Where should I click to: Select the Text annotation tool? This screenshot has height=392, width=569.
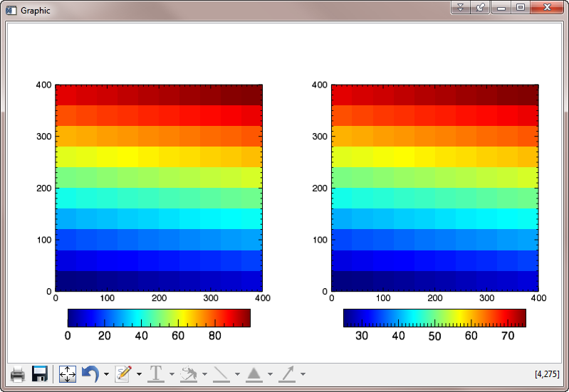(x=155, y=374)
